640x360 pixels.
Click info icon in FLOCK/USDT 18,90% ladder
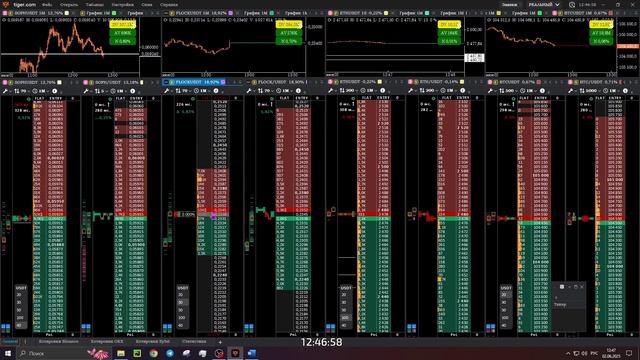298,91
